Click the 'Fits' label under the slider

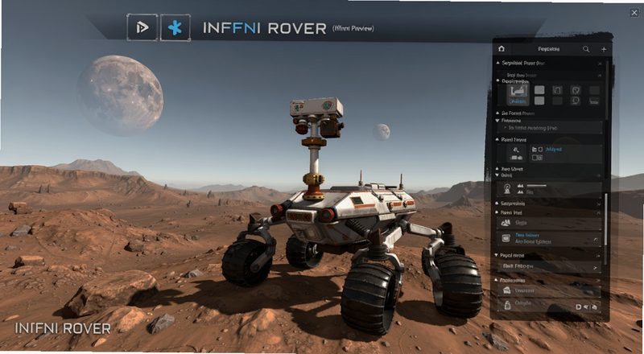(530, 192)
